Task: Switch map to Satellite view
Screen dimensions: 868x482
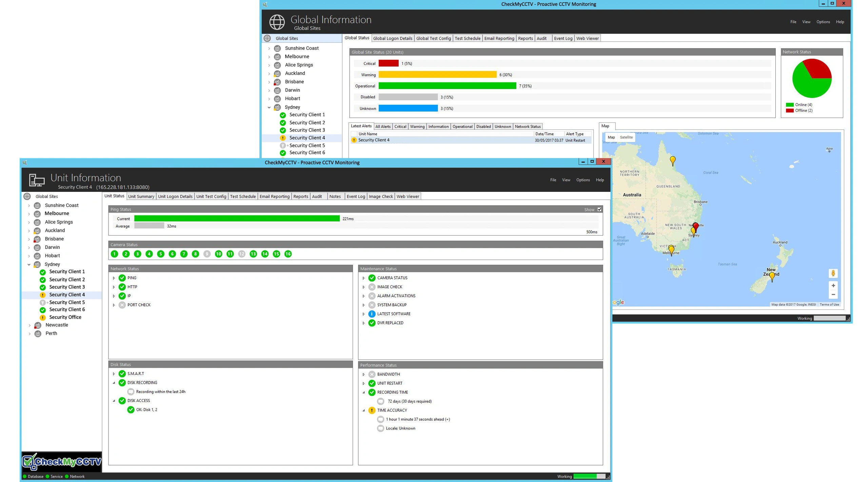Action: tap(626, 137)
